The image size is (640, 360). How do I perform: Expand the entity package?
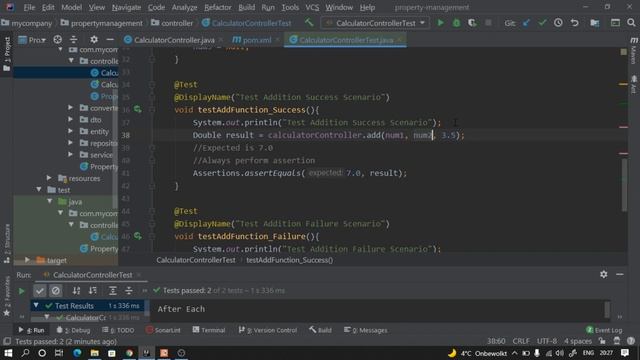point(71,131)
